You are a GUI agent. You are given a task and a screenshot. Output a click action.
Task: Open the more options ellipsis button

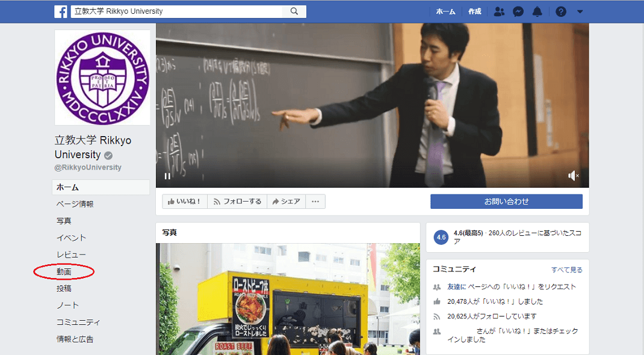click(315, 202)
